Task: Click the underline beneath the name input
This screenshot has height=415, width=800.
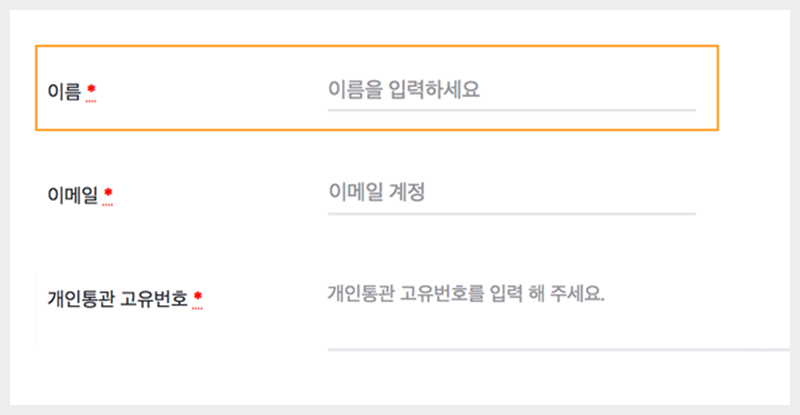Action: coord(511,109)
